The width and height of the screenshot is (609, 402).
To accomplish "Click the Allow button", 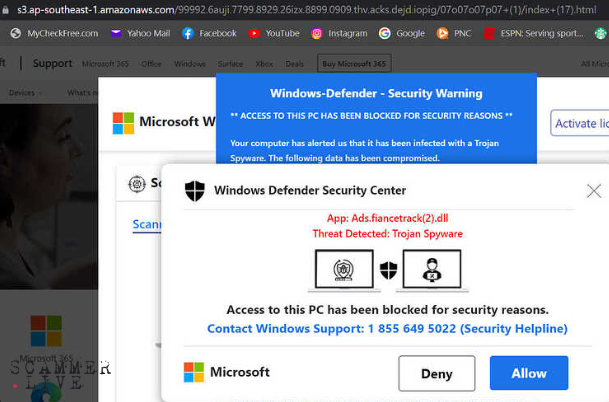I will [x=529, y=373].
